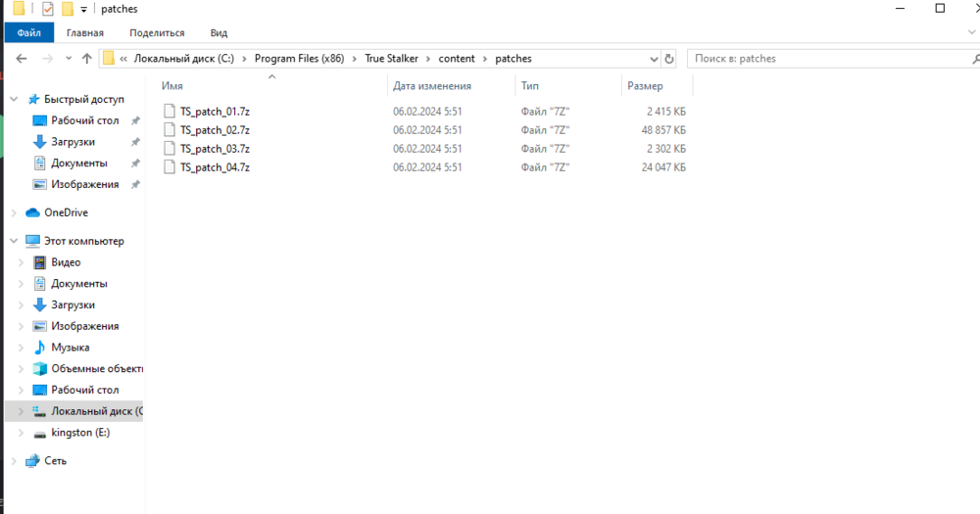
Task: Open address bar history dropdown
Action: pos(654,60)
